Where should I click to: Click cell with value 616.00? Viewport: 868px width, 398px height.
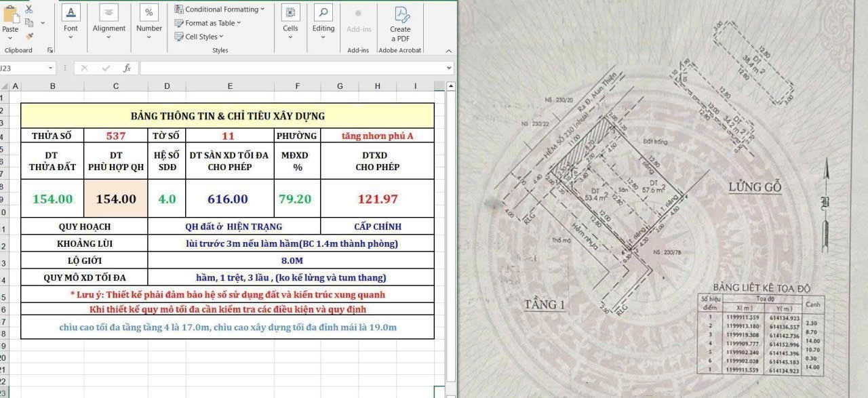tap(231, 199)
